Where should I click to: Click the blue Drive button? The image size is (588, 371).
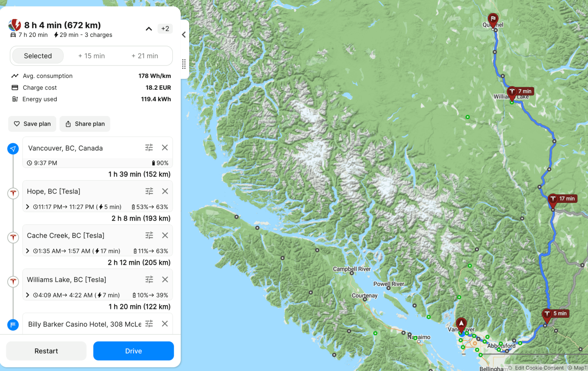(134, 351)
